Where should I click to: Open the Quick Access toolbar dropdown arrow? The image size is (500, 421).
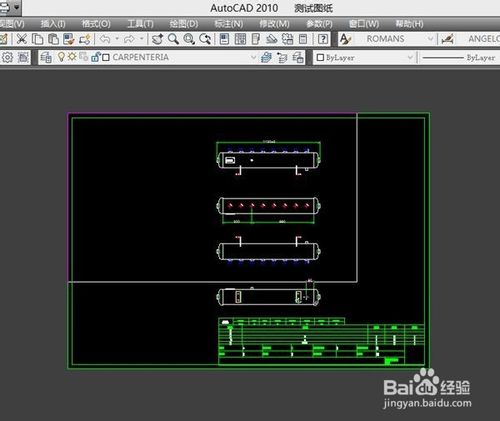[x=17, y=7]
